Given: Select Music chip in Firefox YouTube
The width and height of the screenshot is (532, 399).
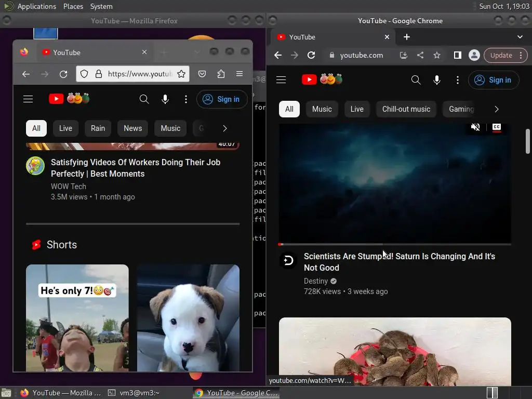Looking at the screenshot, I should tap(170, 128).
